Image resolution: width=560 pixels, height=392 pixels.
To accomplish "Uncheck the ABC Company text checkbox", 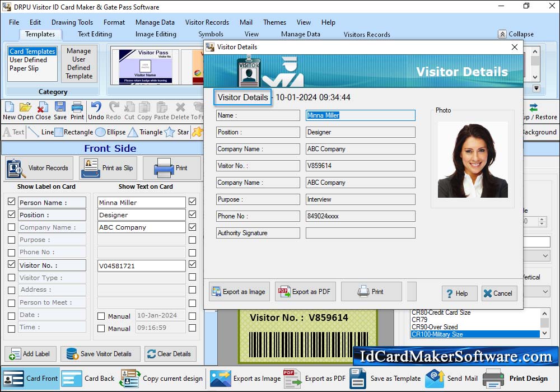I will [192, 227].
